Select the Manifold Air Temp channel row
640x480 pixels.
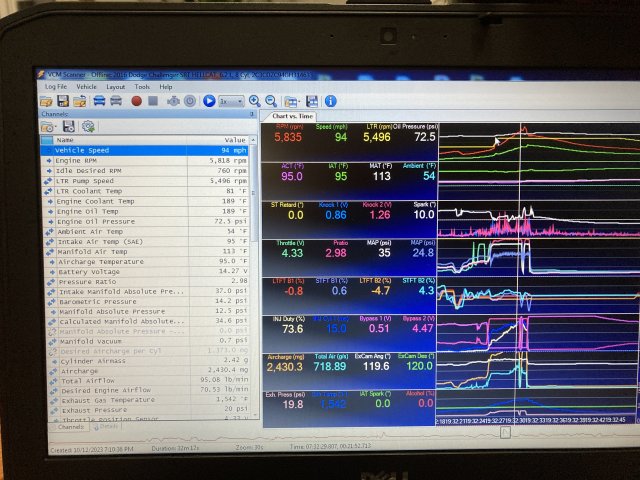point(148,252)
